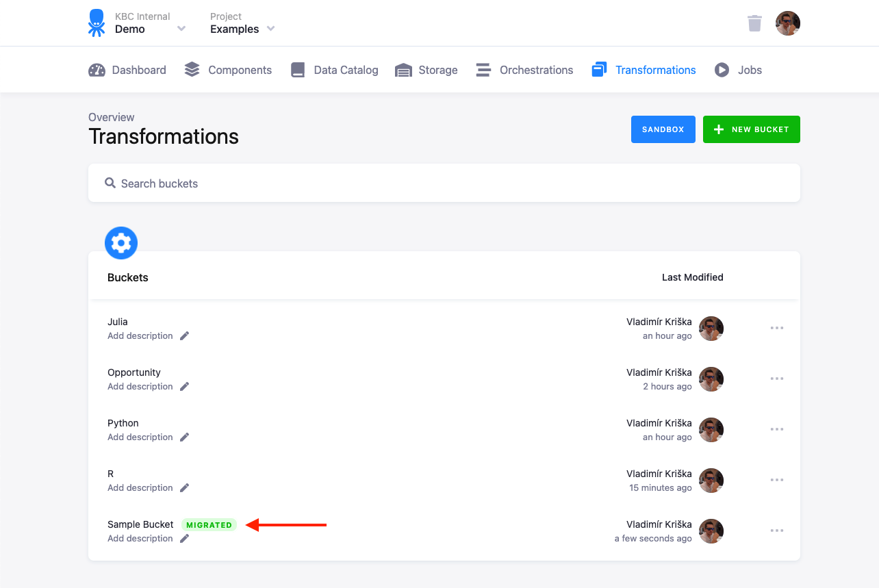Navigate to the Orchestrations tab
Image resolution: width=879 pixels, height=588 pixels.
coord(524,70)
